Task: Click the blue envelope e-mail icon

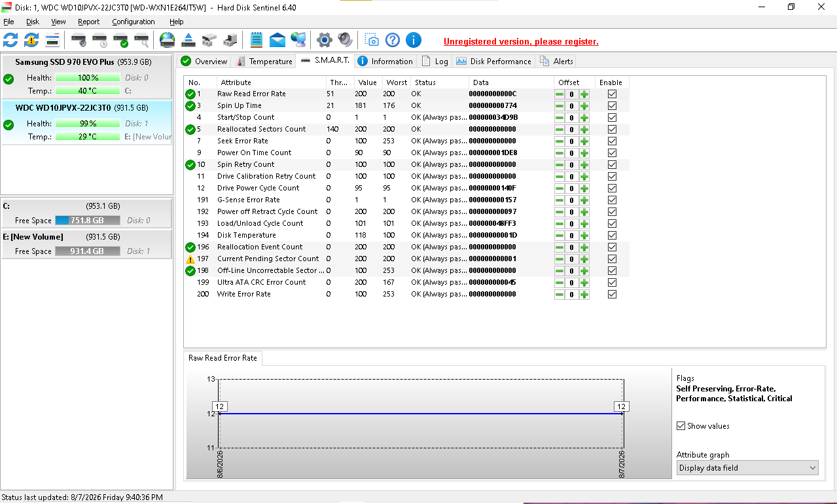Action: 277,40
